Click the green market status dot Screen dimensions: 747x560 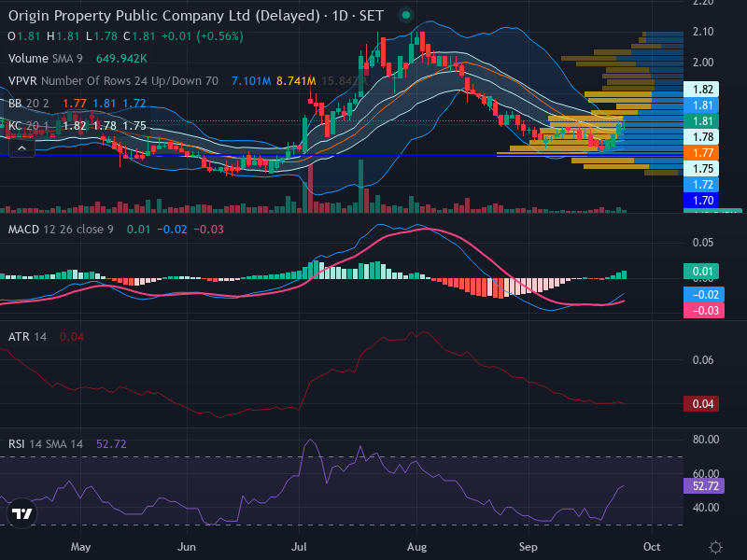point(406,15)
